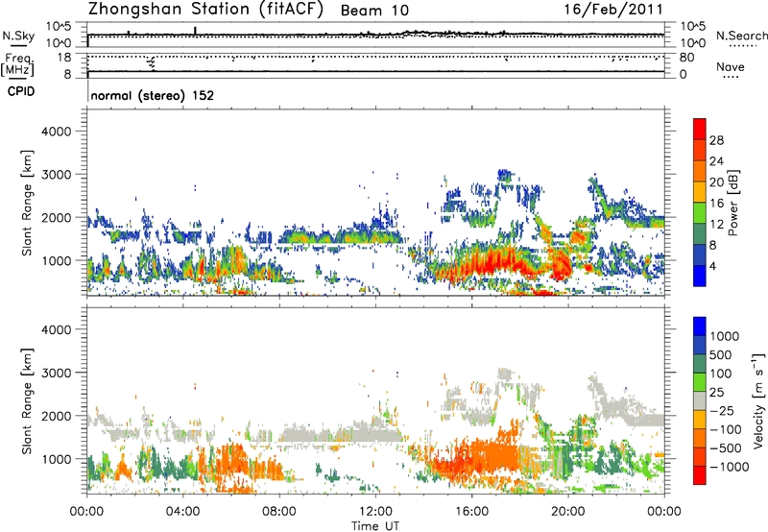Click the '28' dB power colorbar label

point(716,140)
